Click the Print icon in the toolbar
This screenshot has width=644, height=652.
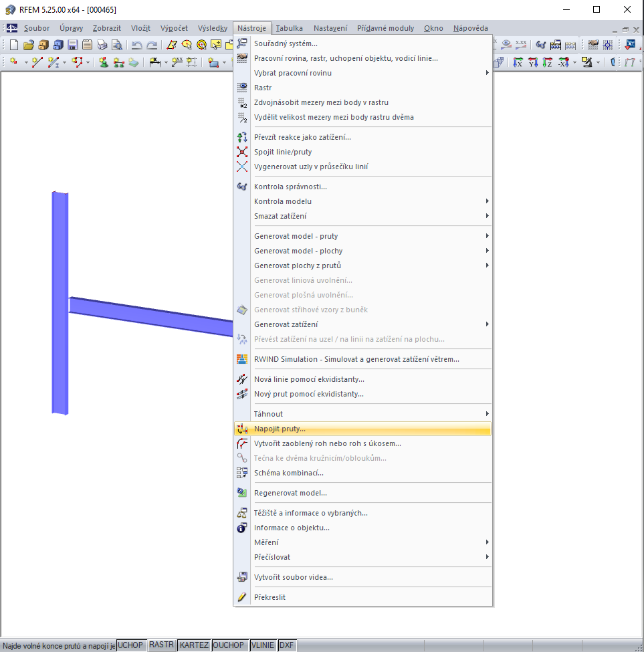point(102,45)
